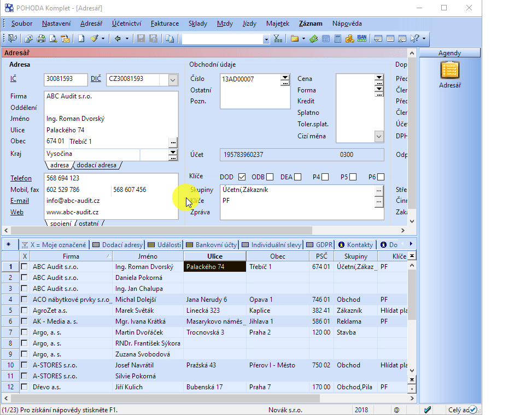Expand the Cizí měna dropdown
The height and width of the screenshot is (415, 532).
[x=379, y=136]
